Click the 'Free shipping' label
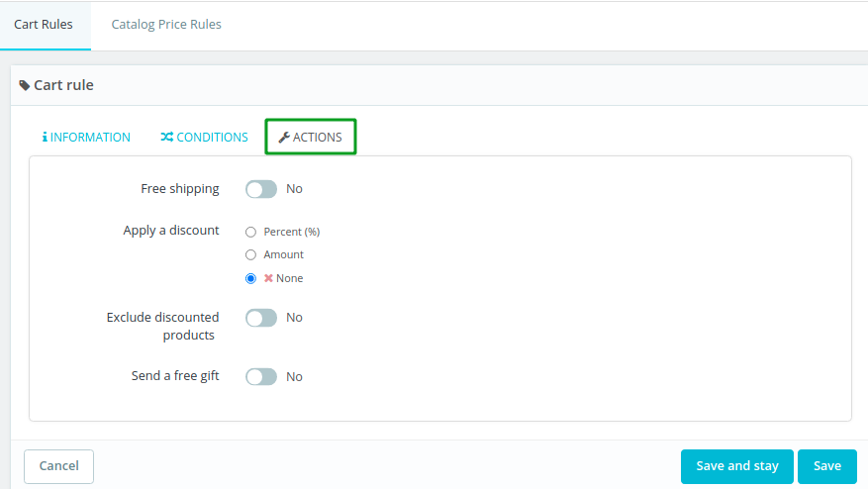The image size is (868, 489). 180,189
